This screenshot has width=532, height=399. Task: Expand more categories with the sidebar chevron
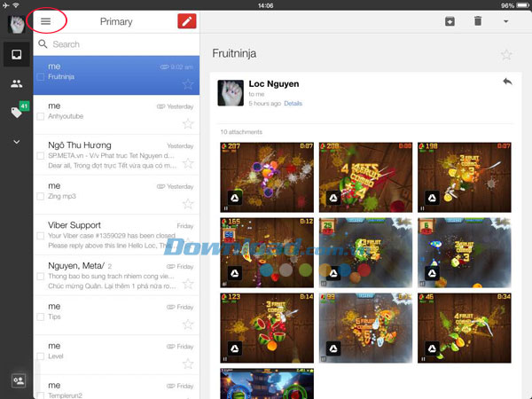point(16,142)
